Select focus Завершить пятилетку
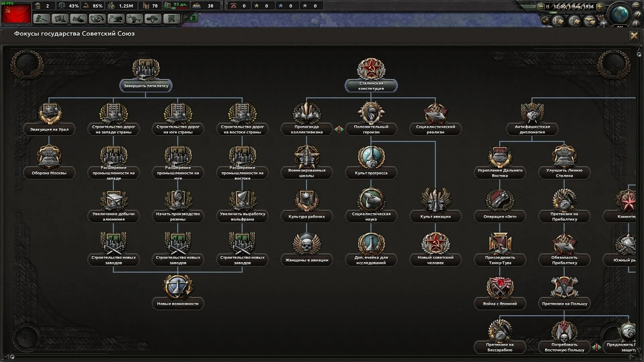Screen dimensions: 644x362 146,86
